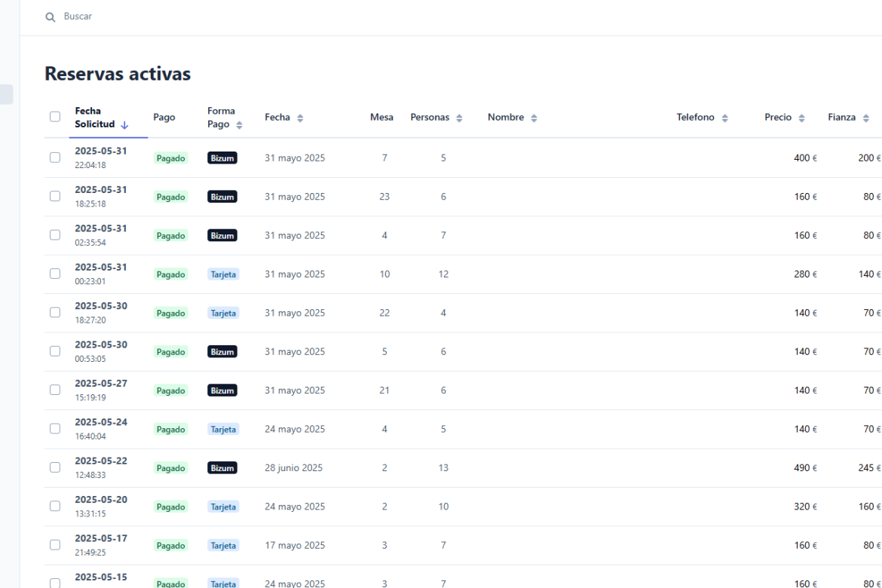Viewport: 882px width, 588px height.
Task: Click the Precio sort arrows icon
Action: (801, 118)
